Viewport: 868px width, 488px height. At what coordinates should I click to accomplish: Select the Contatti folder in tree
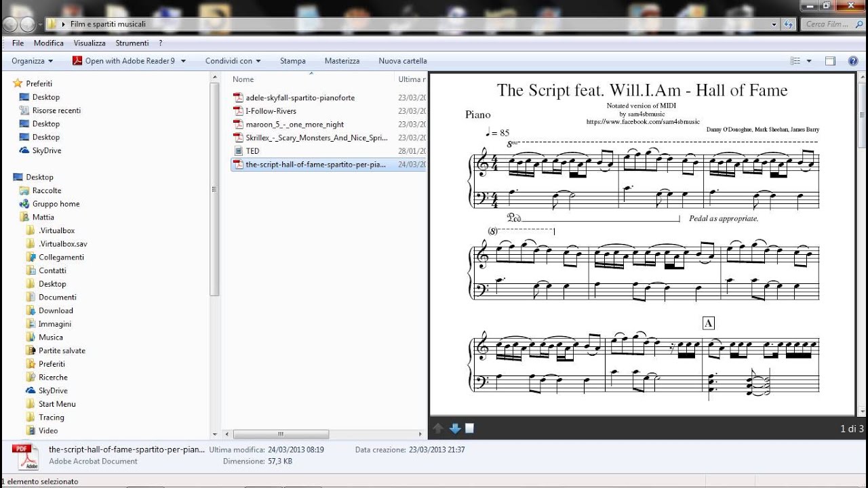[52, 270]
